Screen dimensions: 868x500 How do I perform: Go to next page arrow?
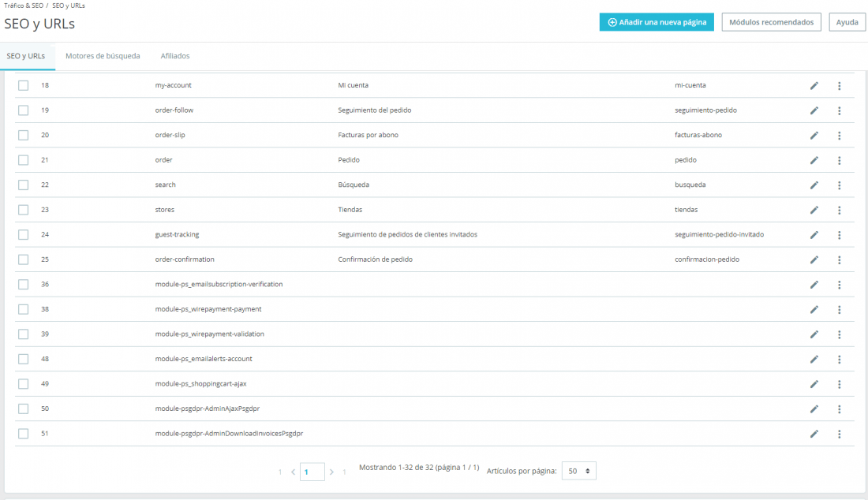coord(331,472)
